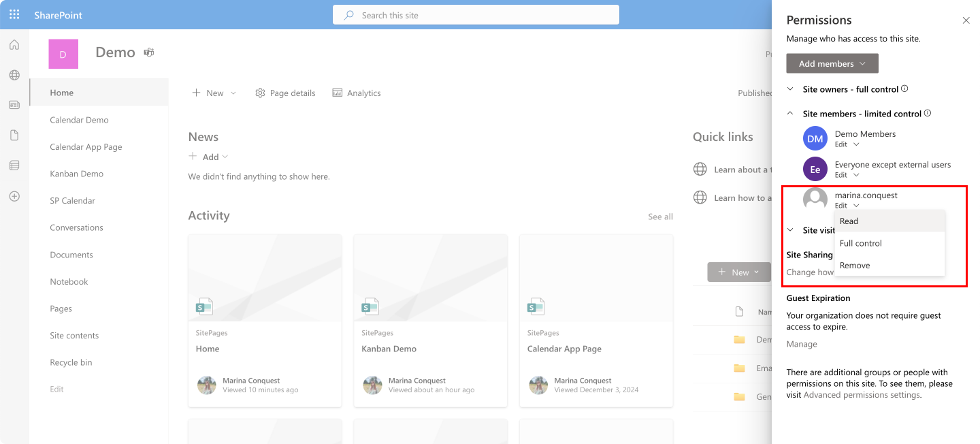Open the Calendar App Page card thumbnail
The height and width of the screenshot is (444, 980).
tap(596, 278)
